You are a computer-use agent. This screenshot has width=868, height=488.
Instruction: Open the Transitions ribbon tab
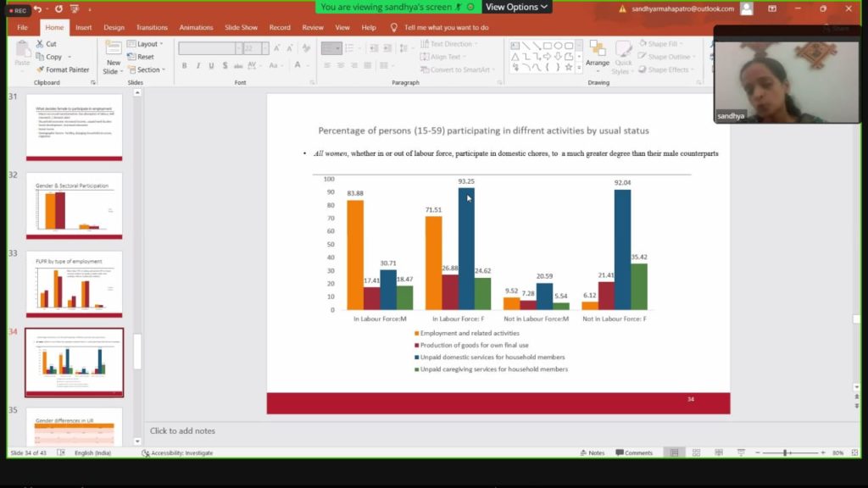(152, 27)
